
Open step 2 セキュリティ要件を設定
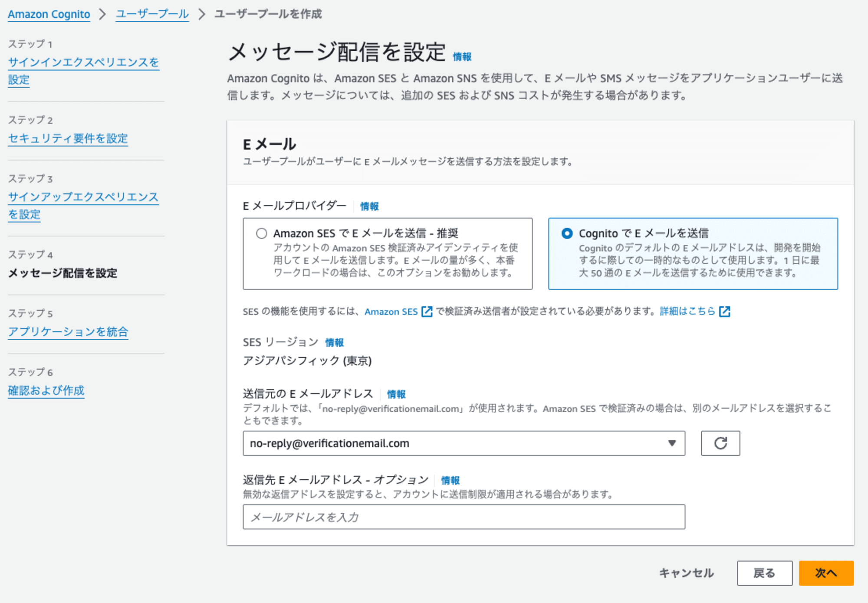(68, 138)
